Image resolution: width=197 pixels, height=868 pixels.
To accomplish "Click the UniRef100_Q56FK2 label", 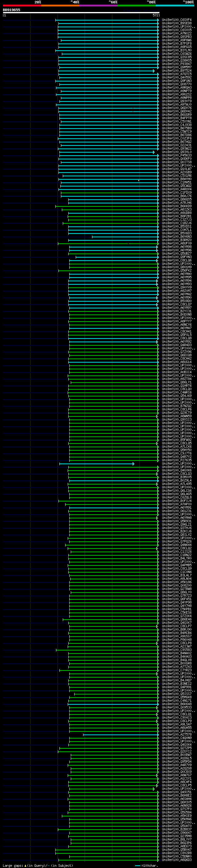I will [177, 271].
